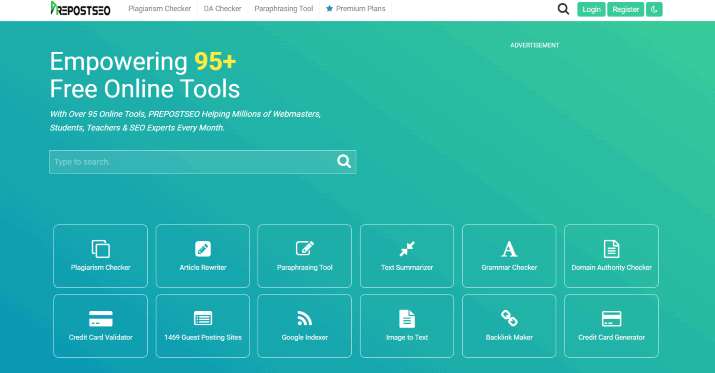Viewport: 715px width, 373px height.
Task: Open Paraphrasing Tool from the top menu
Action: coord(284,9)
